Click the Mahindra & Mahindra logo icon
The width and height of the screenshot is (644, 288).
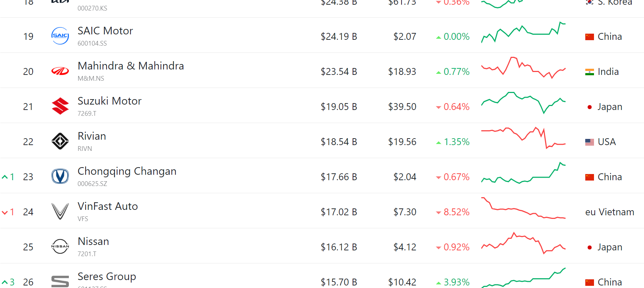[x=60, y=71]
